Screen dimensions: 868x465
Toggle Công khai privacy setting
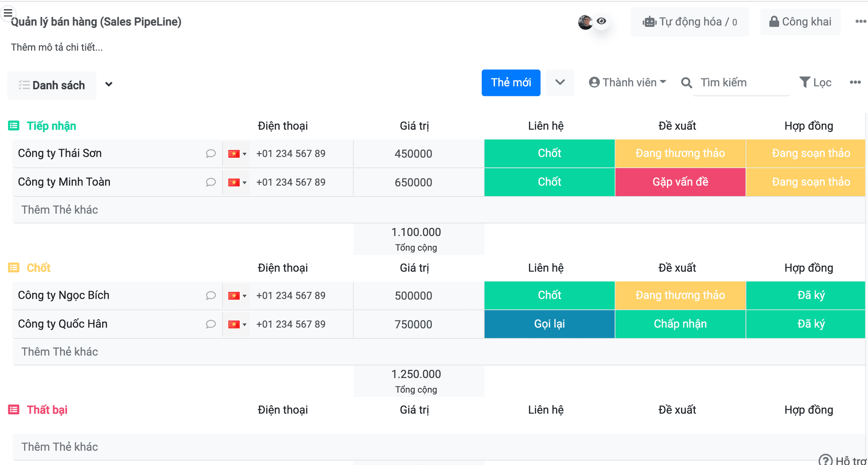point(800,22)
